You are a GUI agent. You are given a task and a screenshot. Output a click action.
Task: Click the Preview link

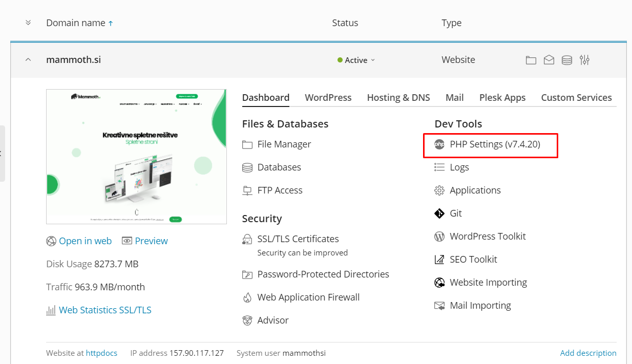click(x=152, y=241)
